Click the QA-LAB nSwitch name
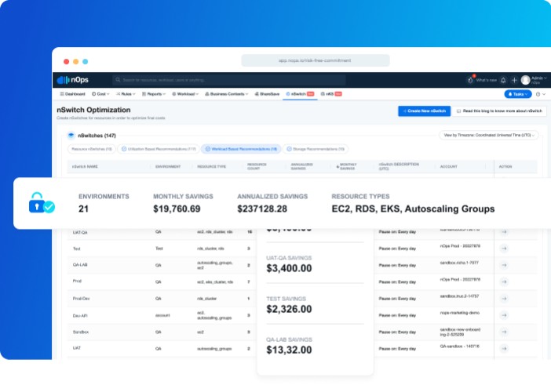551x392 pixels. pos(80,265)
